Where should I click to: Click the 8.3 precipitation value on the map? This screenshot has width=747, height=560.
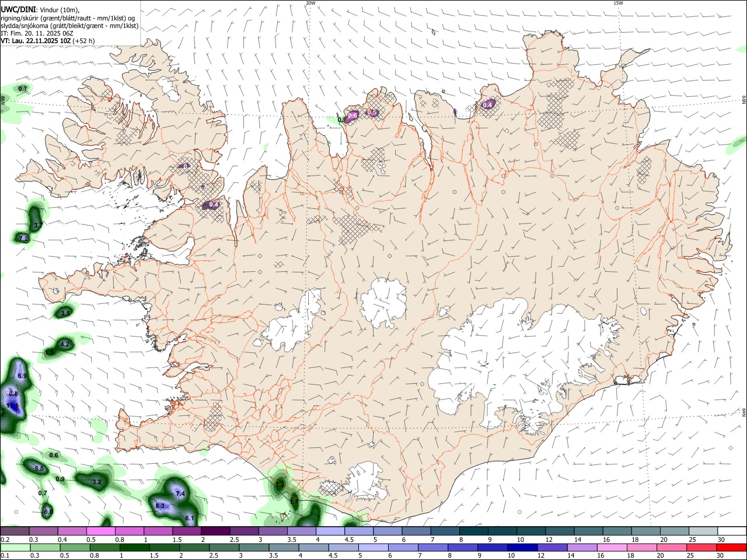click(160, 506)
